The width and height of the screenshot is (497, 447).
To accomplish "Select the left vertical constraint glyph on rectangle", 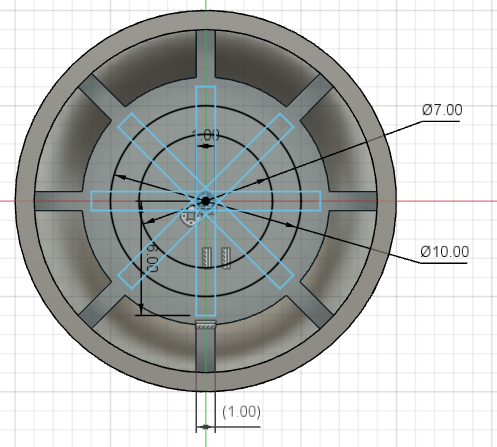I will click(207, 257).
